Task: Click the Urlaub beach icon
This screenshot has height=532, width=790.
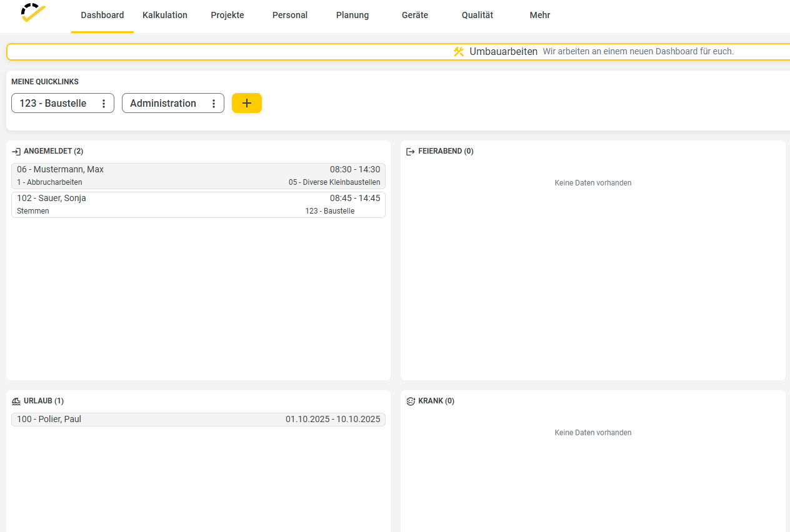Action: (16, 401)
